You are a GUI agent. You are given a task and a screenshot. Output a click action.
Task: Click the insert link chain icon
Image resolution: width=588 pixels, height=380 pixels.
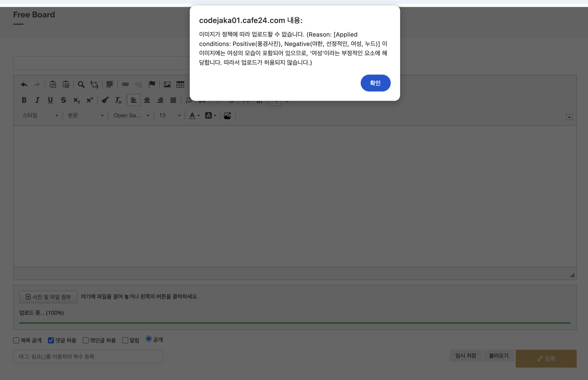point(125,84)
